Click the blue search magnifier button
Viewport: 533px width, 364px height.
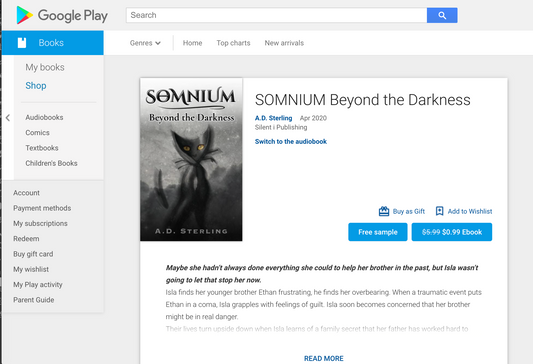pyautogui.click(x=442, y=15)
